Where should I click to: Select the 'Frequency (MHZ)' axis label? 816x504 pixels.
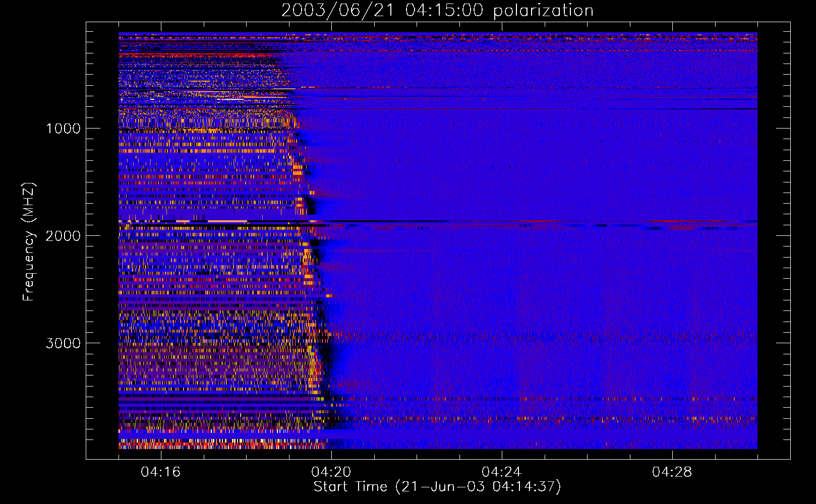(29, 242)
